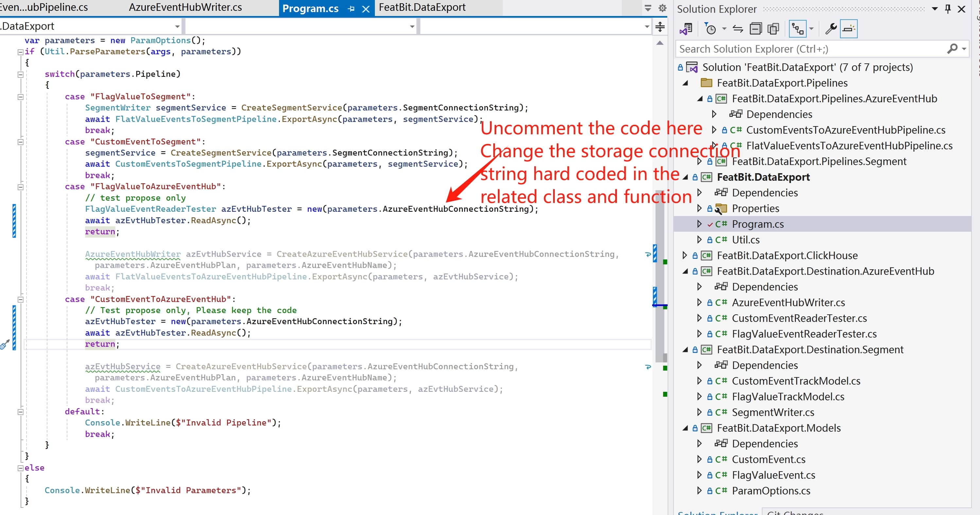Switch to AzureEventHubWriter.cs tab
This screenshot has width=980, height=515.
click(x=185, y=8)
